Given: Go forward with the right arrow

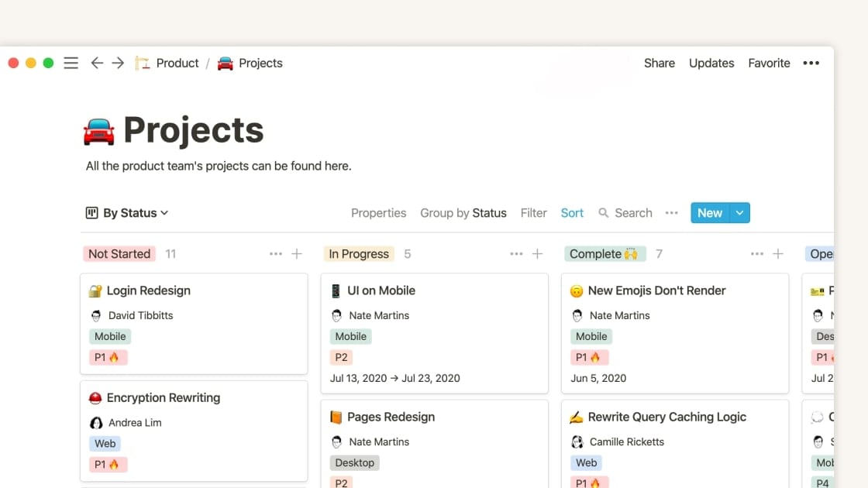Looking at the screenshot, I should (x=118, y=63).
